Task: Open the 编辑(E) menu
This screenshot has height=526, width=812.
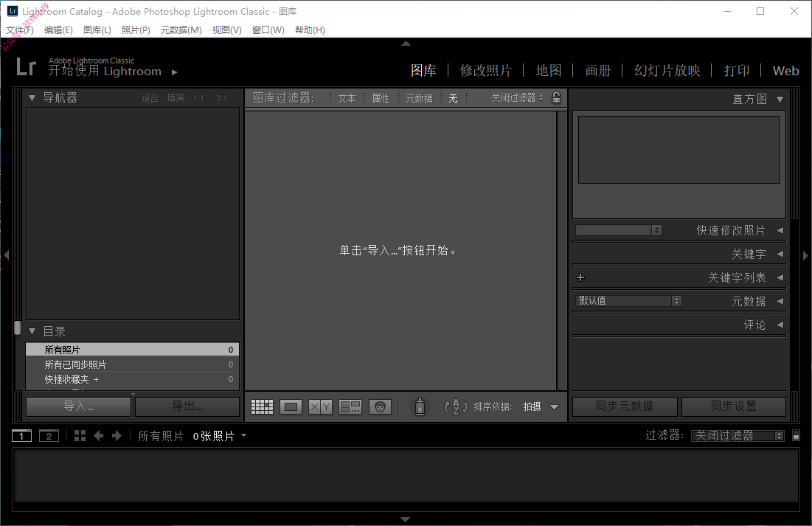Action: (x=58, y=30)
